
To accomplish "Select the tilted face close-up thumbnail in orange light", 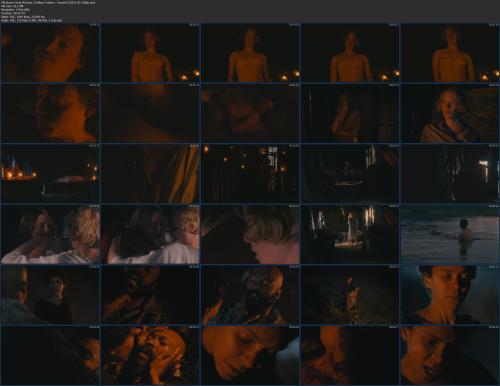I will tap(50, 53).
